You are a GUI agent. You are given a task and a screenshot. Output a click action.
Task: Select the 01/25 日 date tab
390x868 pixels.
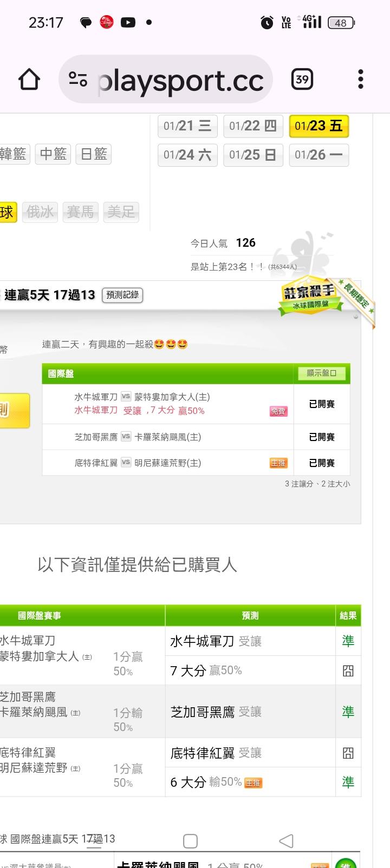coord(253,155)
